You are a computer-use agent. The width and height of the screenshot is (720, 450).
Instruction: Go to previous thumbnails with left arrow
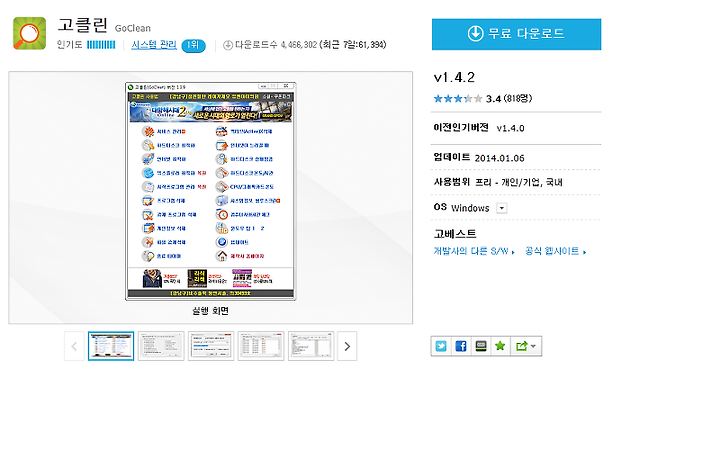pos(74,346)
